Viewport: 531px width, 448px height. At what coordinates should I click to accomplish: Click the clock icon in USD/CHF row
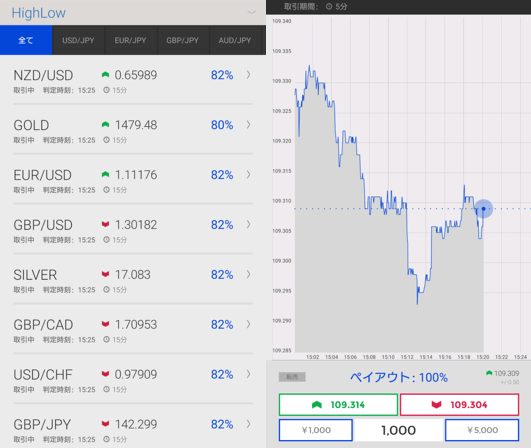coord(106,389)
